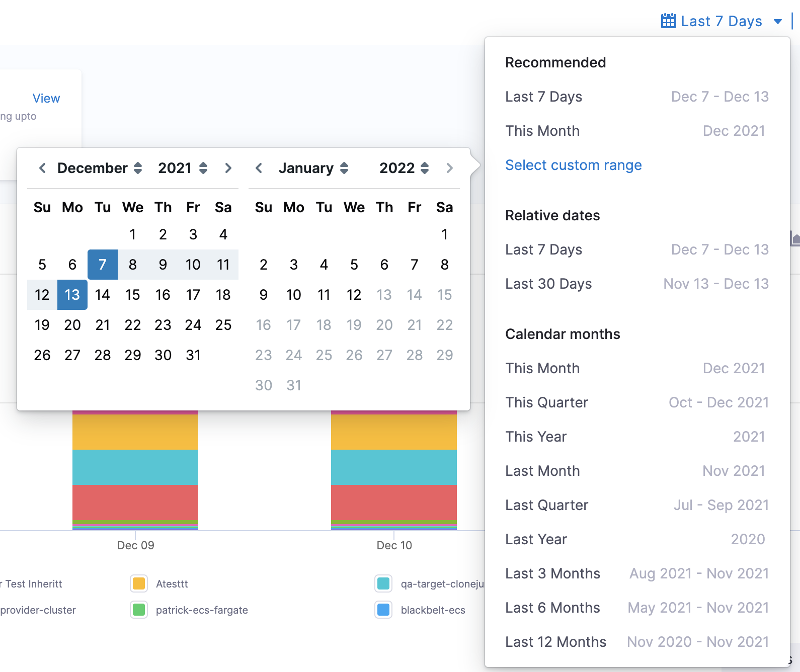Go to next month from December
This screenshot has height=672, width=800.
pyautogui.click(x=228, y=168)
